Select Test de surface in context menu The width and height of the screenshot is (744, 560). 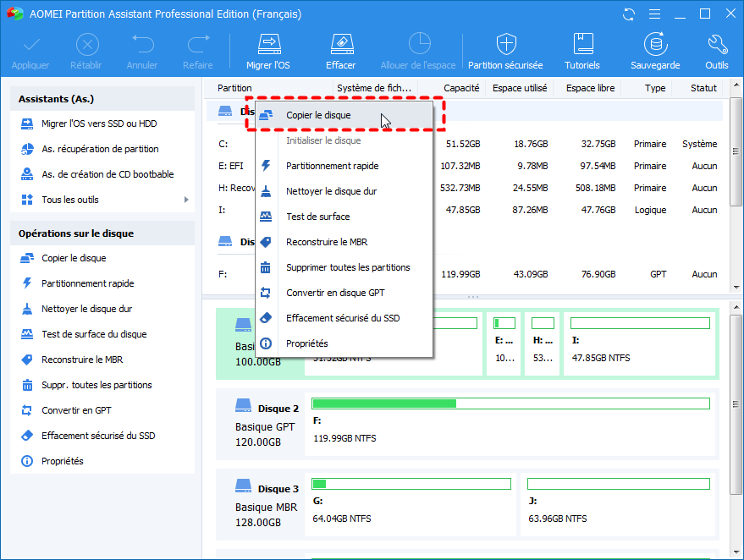point(317,217)
